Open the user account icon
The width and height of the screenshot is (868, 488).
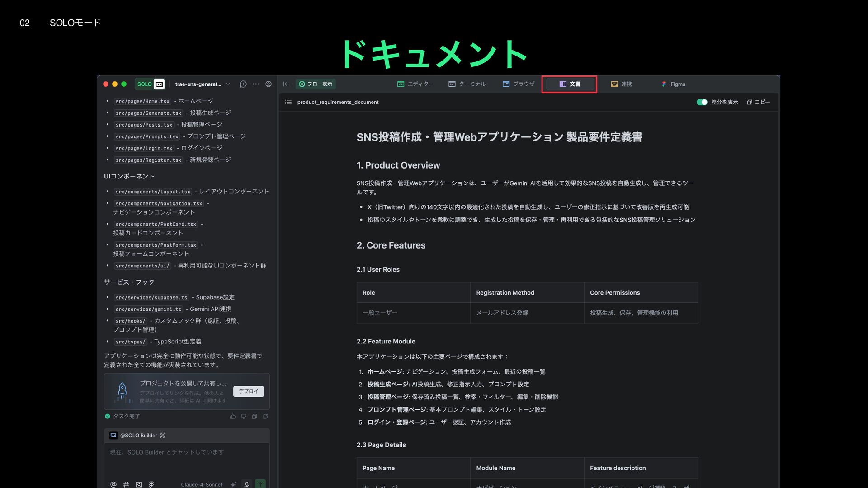269,84
